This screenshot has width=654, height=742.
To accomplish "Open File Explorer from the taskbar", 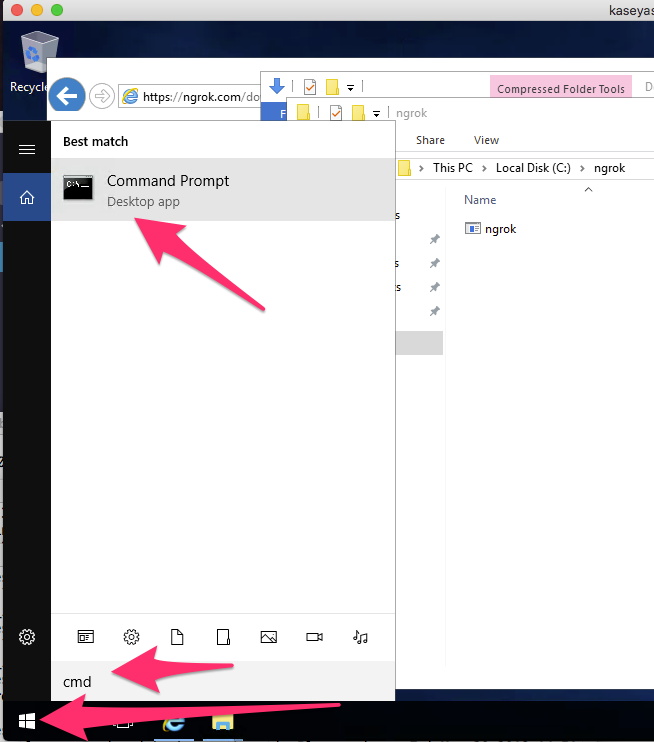I will 222,724.
